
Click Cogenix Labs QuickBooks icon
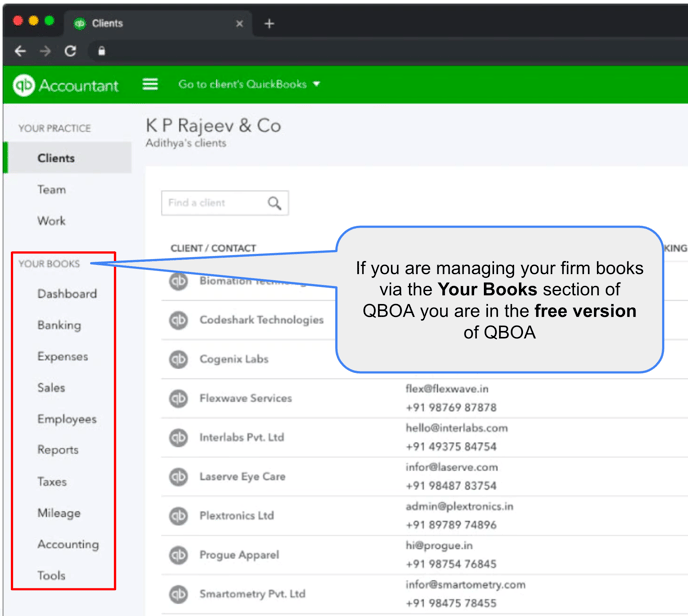pos(179,359)
